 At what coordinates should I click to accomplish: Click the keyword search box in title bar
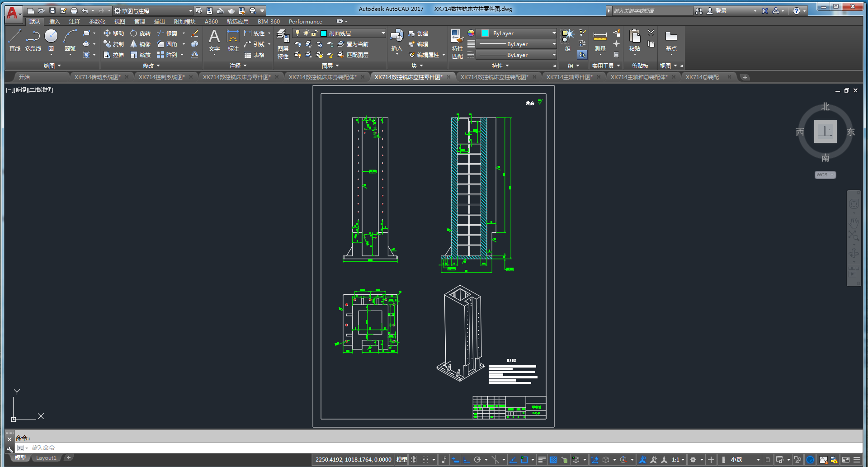[x=652, y=10]
